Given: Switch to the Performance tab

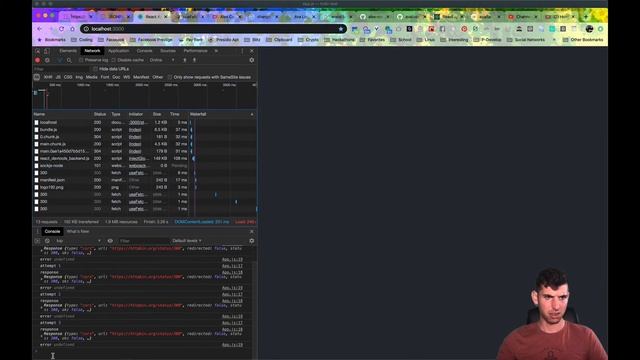Looking at the screenshot, I should pyautogui.click(x=196, y=51).
